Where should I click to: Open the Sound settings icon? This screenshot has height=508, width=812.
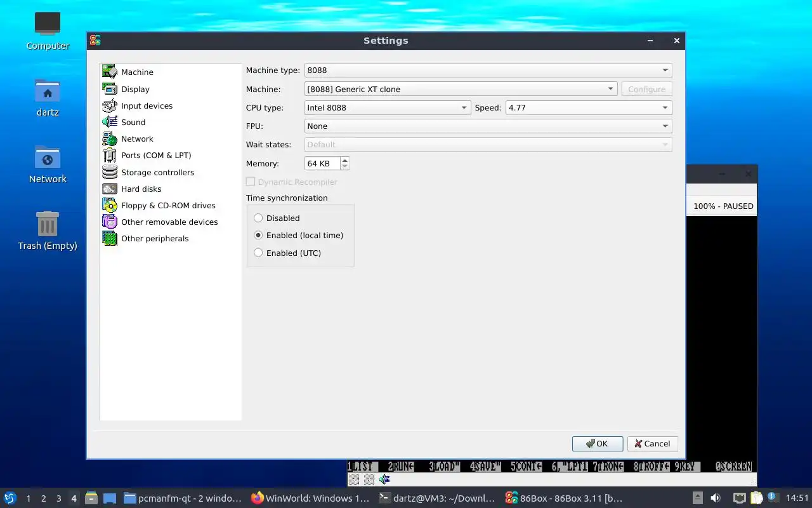click(110, 123)
